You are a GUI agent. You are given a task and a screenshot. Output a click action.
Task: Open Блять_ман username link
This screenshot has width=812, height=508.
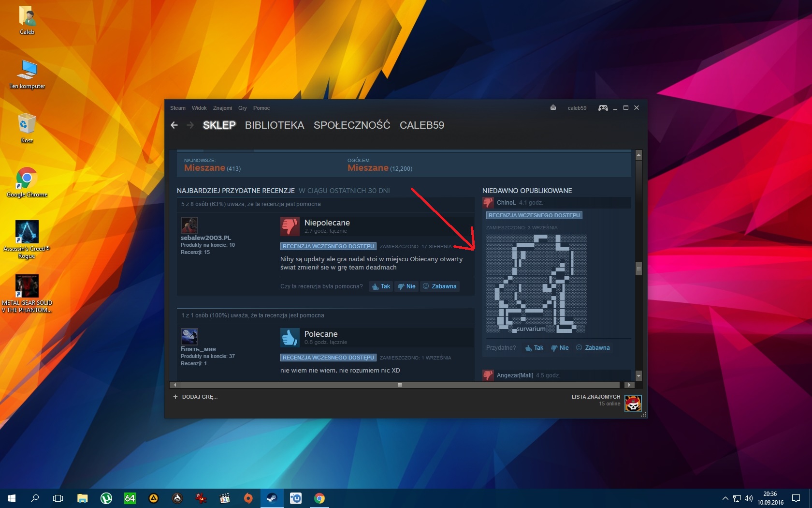198,349
